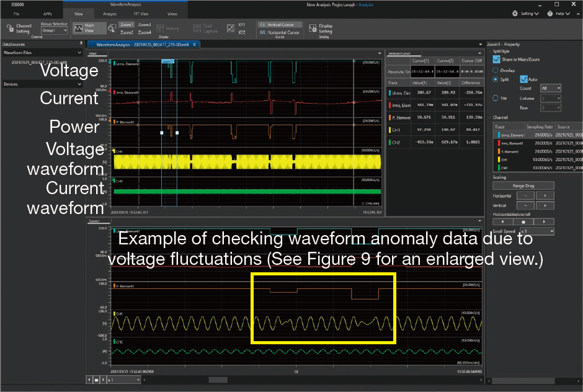Toggle Share in Main/Zoom checkbox

(496, 59)
